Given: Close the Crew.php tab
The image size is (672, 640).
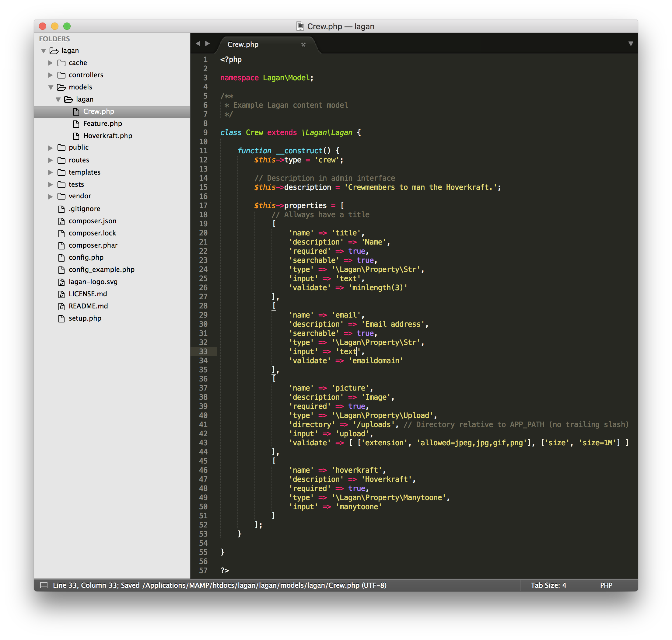Looking at the screenshot, I should tap(303, 45).
